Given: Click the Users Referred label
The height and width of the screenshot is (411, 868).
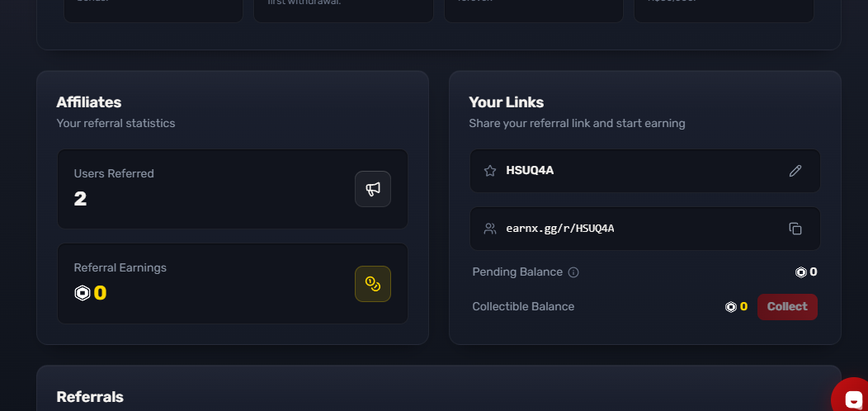Looking at the screenshot, I should (x=114, y=173).
